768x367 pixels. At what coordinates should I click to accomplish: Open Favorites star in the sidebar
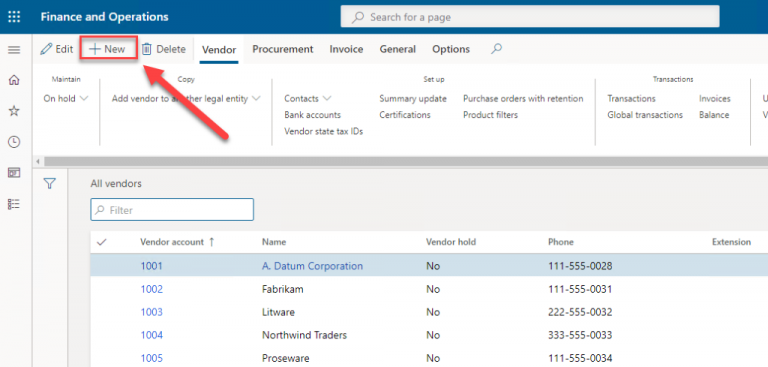(14, 111)
